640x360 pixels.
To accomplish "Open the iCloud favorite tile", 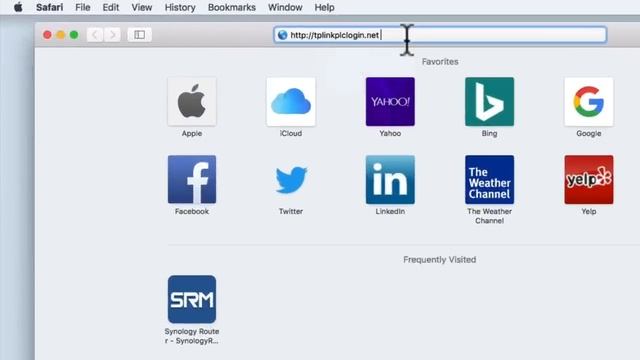I will (x=291, y=102).
